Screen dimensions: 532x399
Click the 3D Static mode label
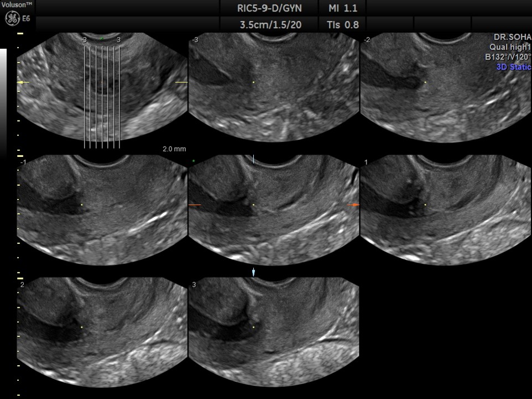tap(514, 67)
